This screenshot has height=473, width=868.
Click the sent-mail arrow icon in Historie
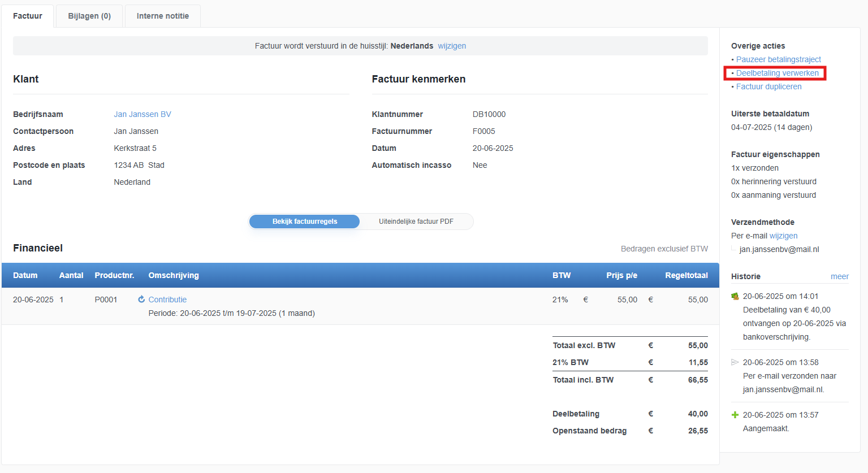pos(735,362)
